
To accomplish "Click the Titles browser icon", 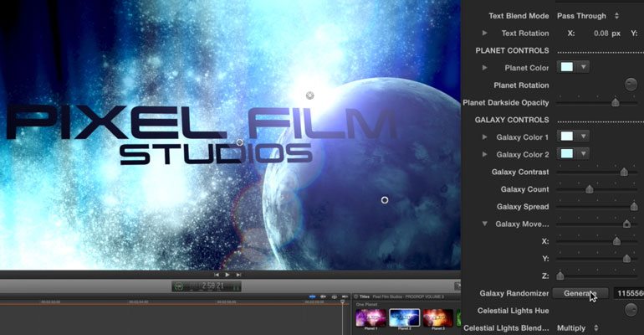I will pos(356,296).
